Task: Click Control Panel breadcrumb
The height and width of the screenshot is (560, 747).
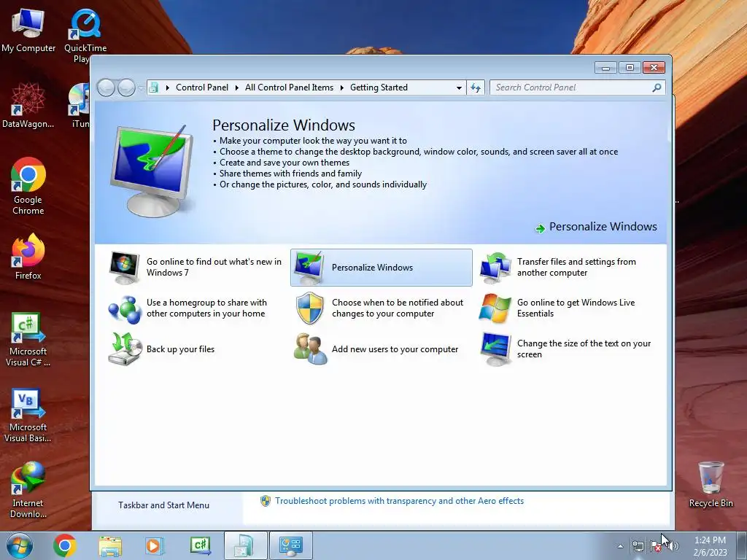Action: (202, 87)
